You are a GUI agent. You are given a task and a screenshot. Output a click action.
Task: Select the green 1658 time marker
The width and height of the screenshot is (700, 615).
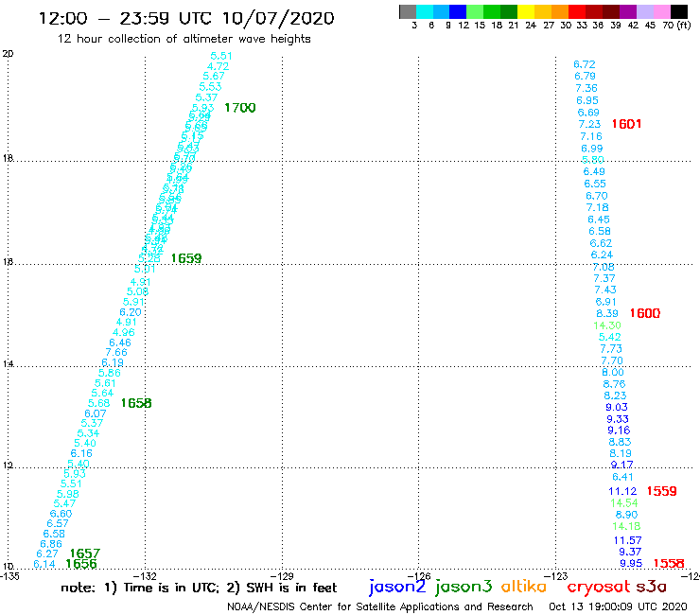(136, 403)
